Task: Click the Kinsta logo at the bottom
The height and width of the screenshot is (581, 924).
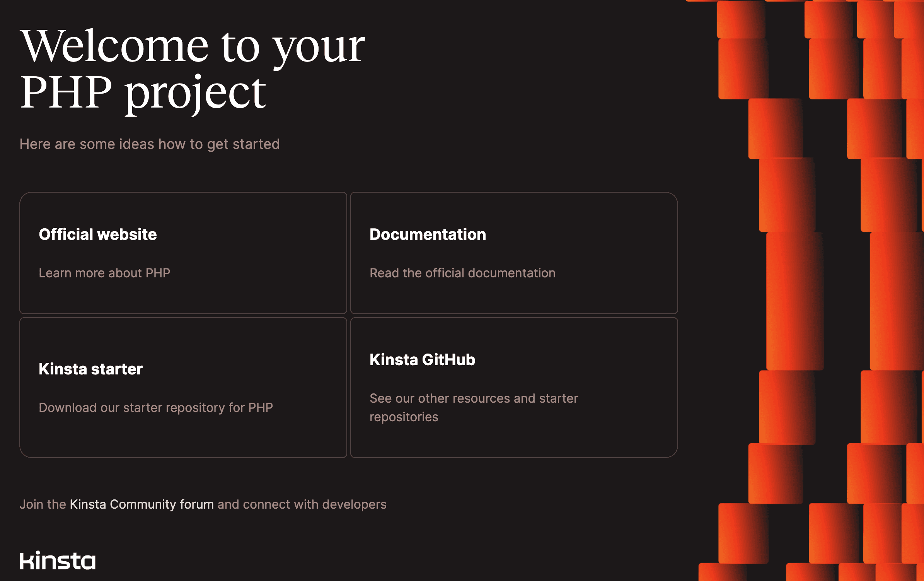Action: 58,562
